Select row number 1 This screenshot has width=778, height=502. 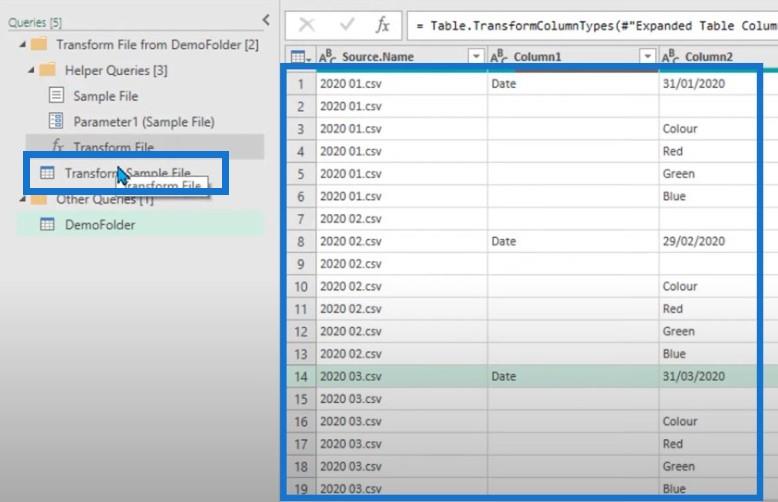tap(301, 84)
